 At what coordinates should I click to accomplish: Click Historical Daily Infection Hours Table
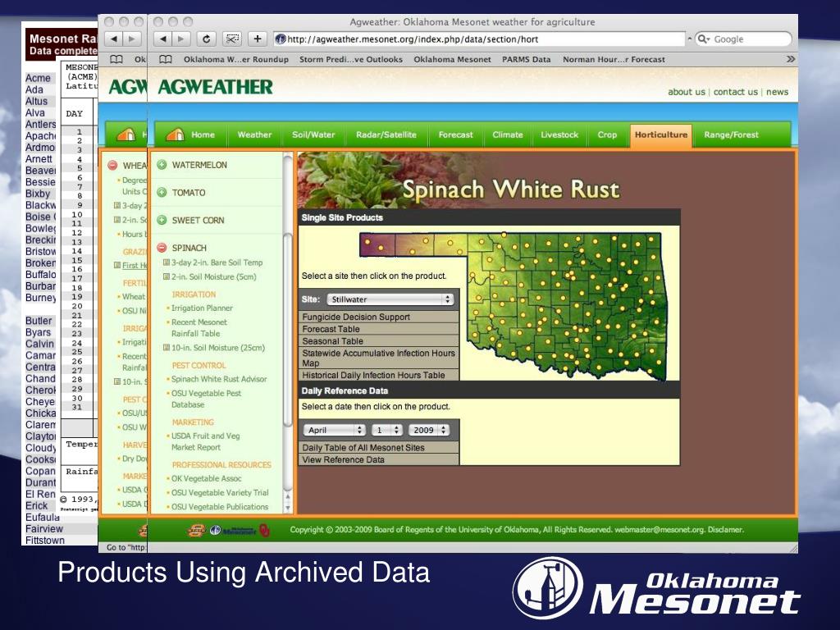pyautogui.click(x=379, y=375)
